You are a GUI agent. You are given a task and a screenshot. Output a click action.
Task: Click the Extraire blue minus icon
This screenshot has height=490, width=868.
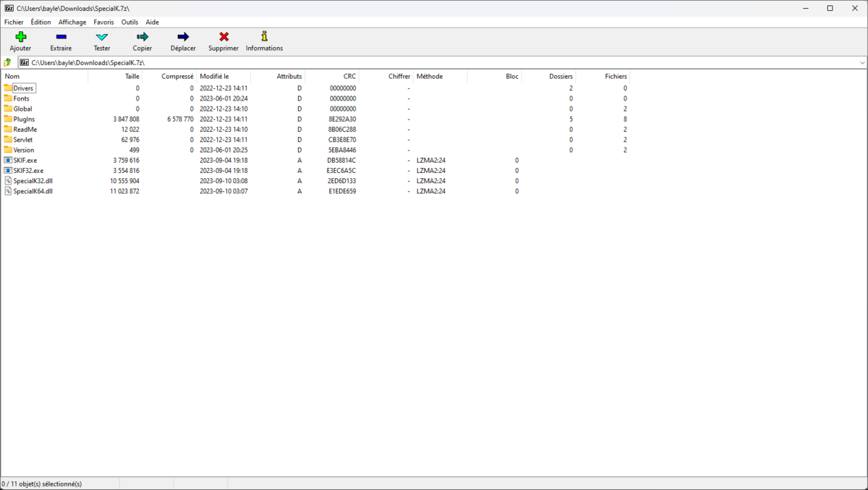(61, 36)
